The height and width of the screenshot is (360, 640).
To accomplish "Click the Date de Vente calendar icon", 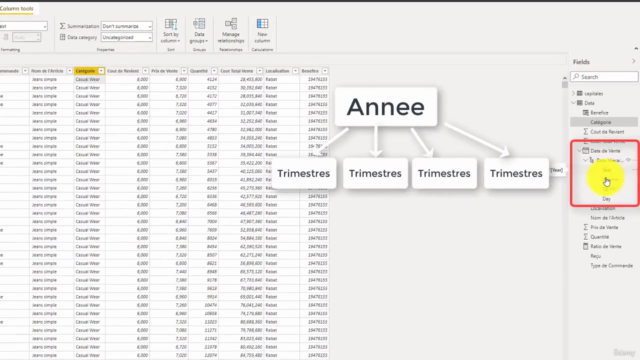I will click(x=586, y=151).
